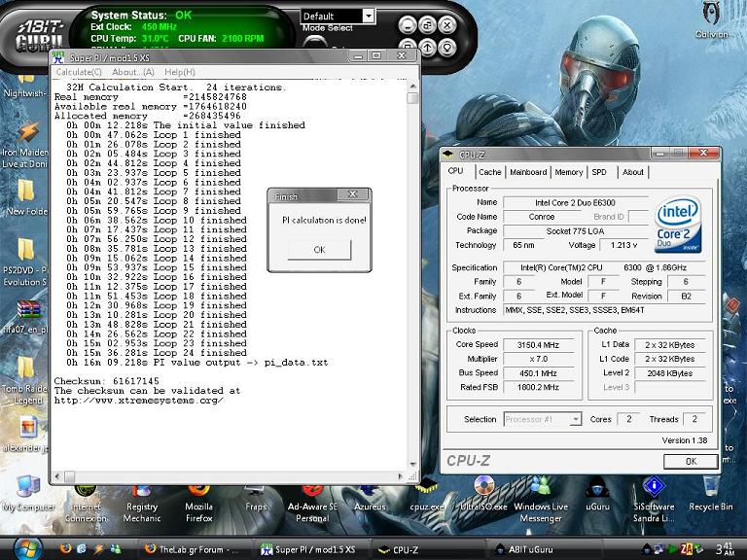Screen dimensions: 747x560
Task: Open cpuz.exe desktop icon
Action: coord(427,495)
